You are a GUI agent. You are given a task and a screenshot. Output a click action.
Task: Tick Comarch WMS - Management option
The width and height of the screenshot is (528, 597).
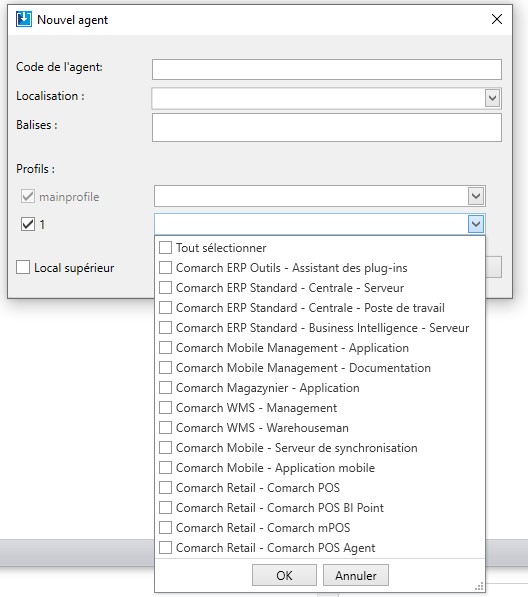[x=165, y=408]
